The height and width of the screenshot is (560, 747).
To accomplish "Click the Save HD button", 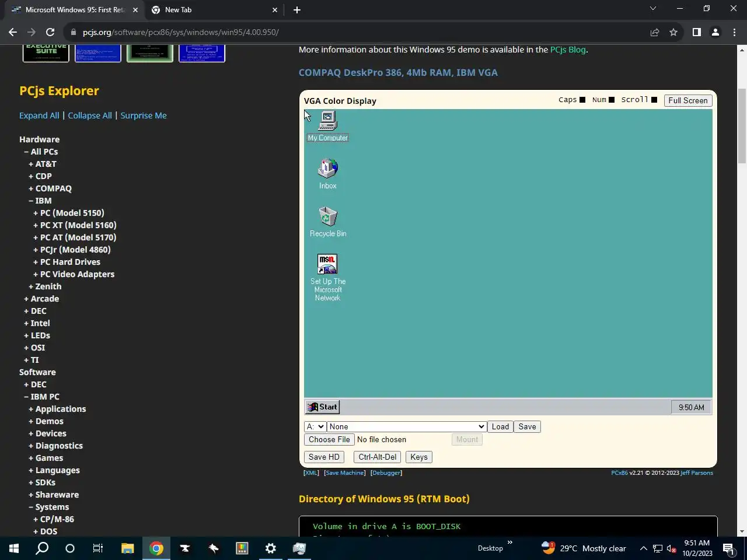I will (x=324, y=457).
